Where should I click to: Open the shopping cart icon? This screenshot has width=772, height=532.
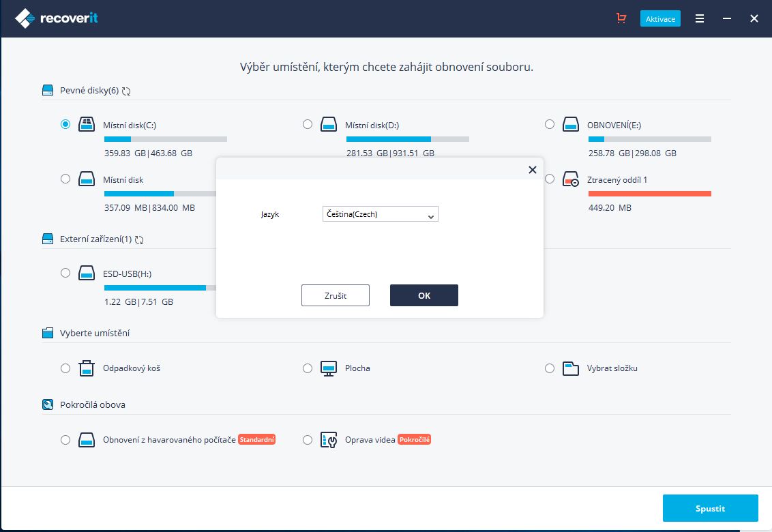click(621, 18)
